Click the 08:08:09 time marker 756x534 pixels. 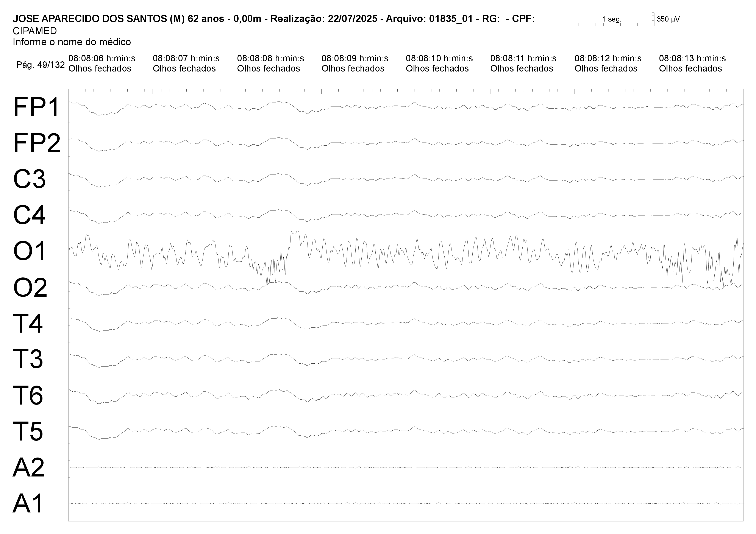click(x=355, y=59)
